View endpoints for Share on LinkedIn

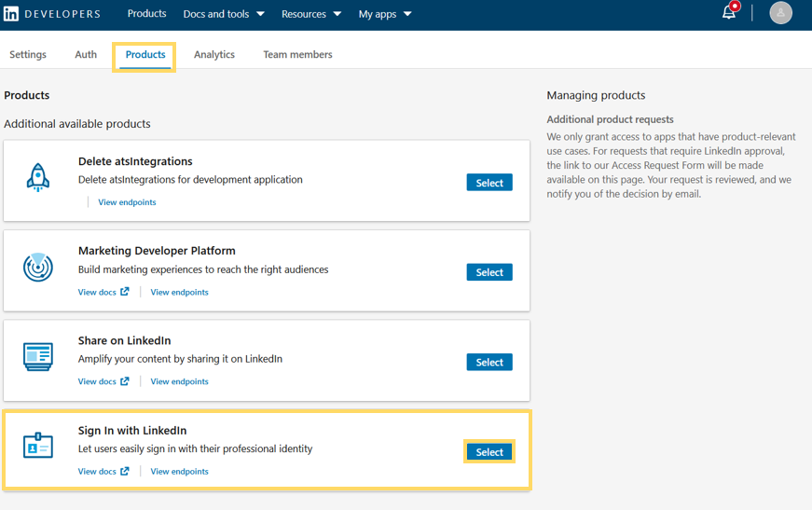pyautogui.click(x=180, y=381)
